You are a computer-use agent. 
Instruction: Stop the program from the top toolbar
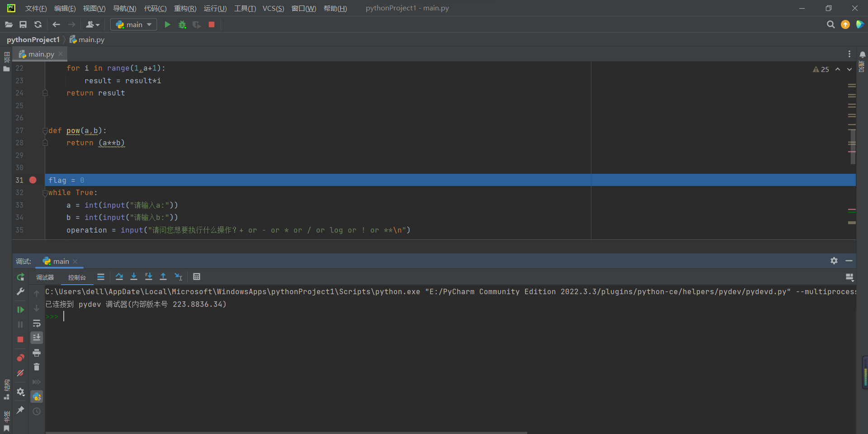(x=212, y=24)
